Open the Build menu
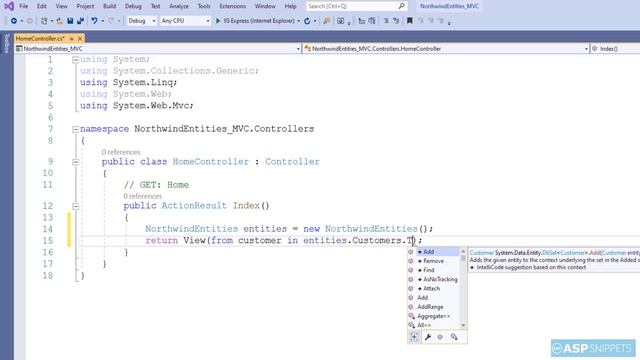 click(x=109, y=6)
